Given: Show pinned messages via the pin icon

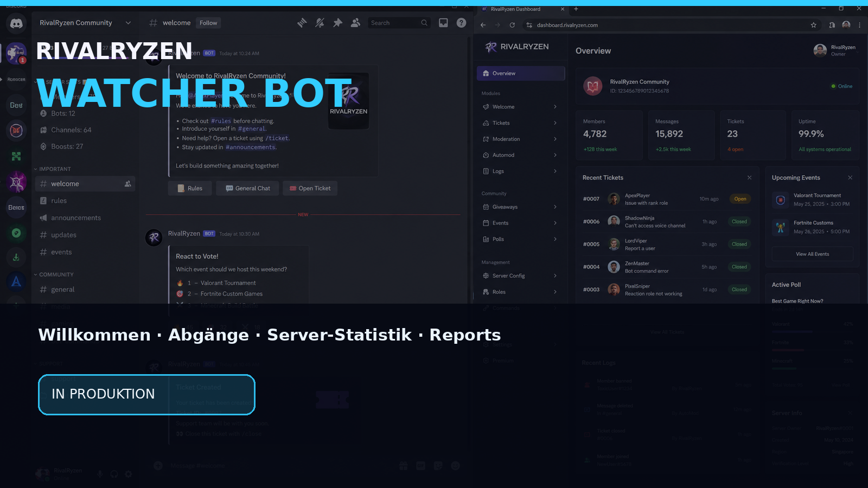Looking at the screenshot, I should (x=337, y=23).
